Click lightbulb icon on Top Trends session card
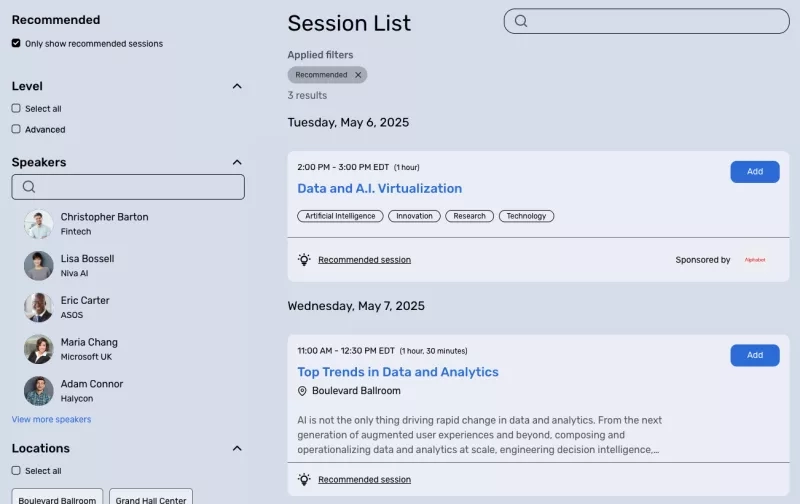Screen dimensions: 800x504 (304, 480)
